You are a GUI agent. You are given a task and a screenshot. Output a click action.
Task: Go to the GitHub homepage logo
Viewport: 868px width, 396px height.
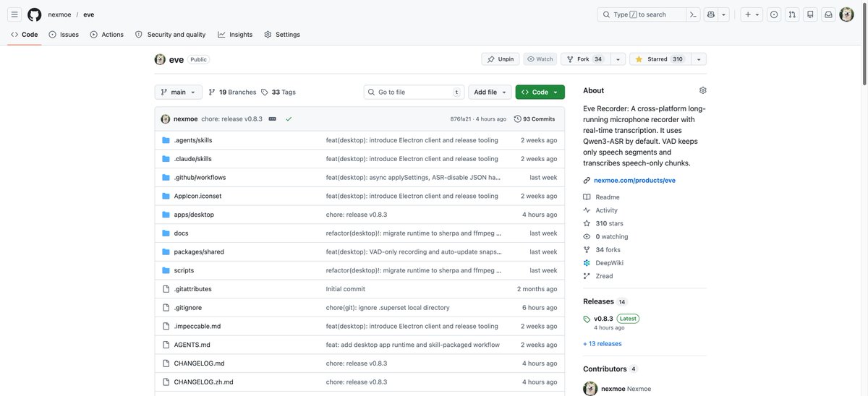(x=34, y=14)
